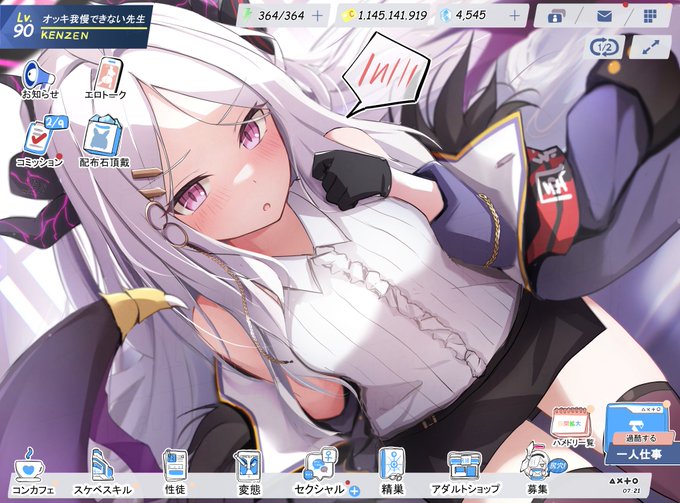Open the mail envelope icon

604,16
